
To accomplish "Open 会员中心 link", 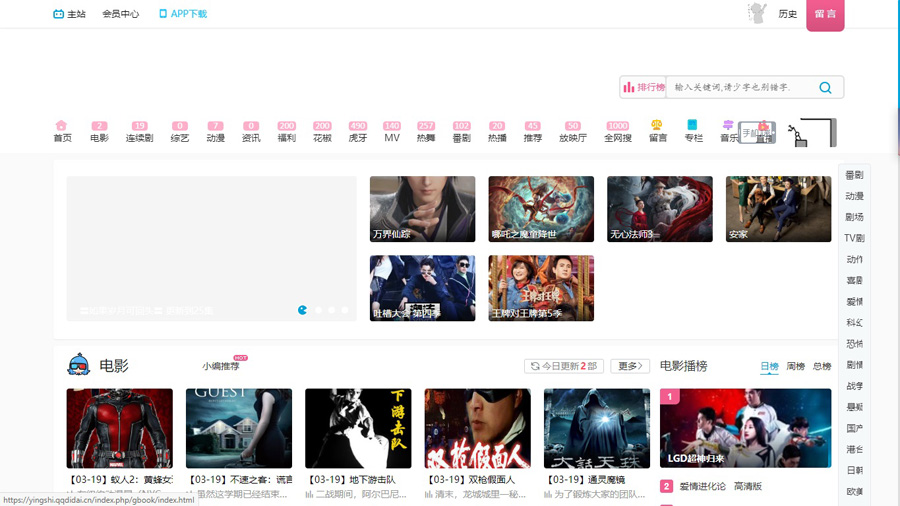I will click(121, 14).
